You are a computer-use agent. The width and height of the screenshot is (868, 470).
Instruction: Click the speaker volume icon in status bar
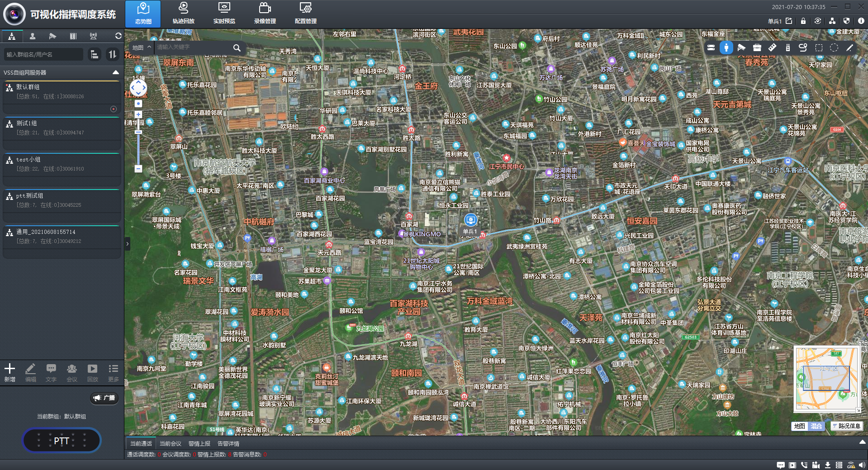(862, 465)
